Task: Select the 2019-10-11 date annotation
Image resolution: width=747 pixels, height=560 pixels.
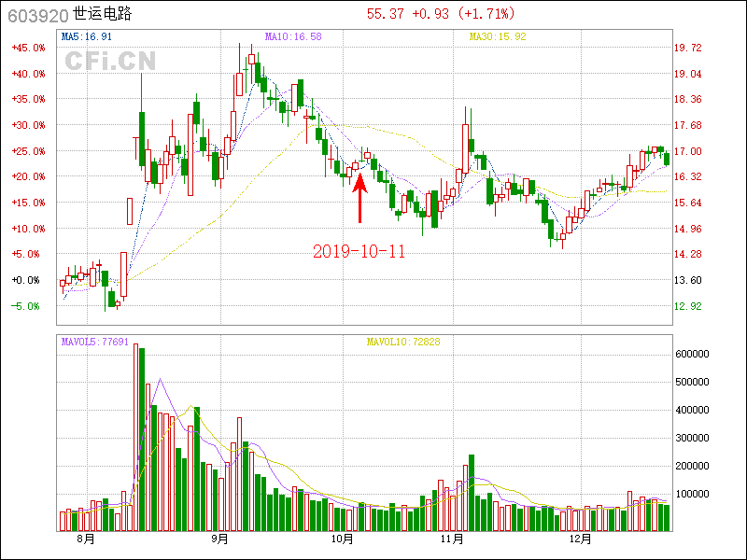Action: (359, 252)
